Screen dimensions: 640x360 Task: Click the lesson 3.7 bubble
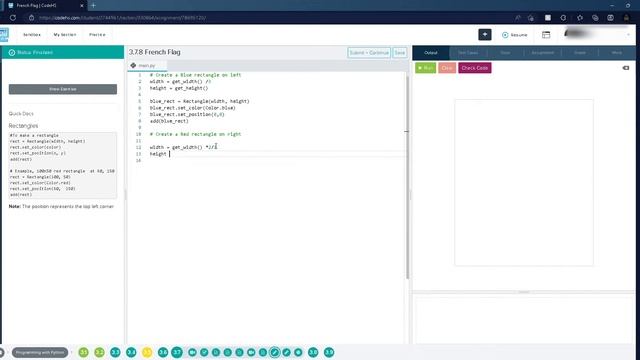(x=177, y=352)
